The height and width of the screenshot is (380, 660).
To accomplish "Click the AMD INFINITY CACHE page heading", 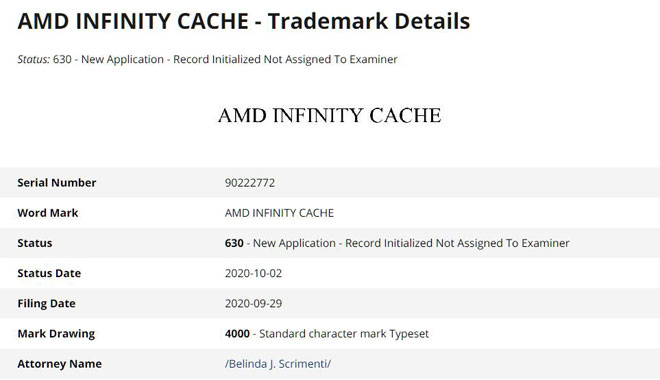I will [244, 21].
